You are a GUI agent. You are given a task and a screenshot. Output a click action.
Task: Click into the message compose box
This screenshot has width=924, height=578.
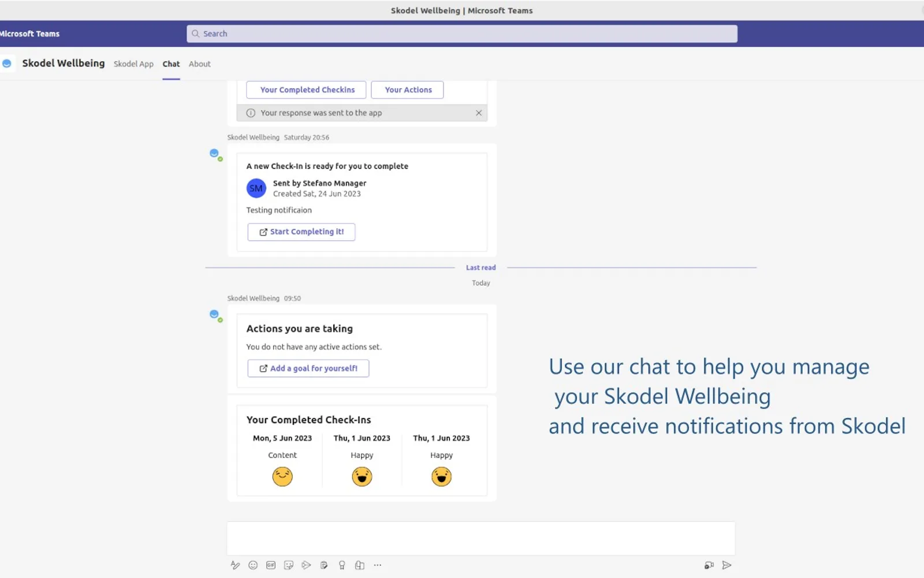pos(481,538)
